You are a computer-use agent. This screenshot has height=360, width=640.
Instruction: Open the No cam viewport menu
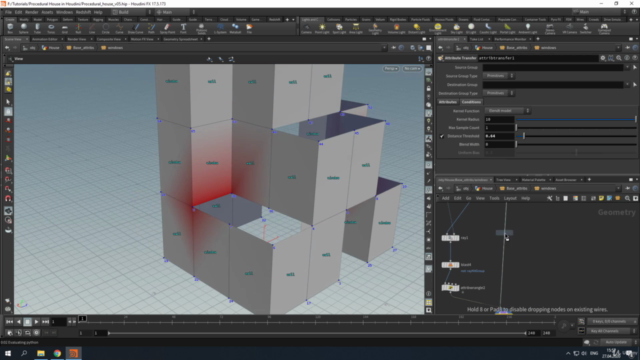click(412, 69)
